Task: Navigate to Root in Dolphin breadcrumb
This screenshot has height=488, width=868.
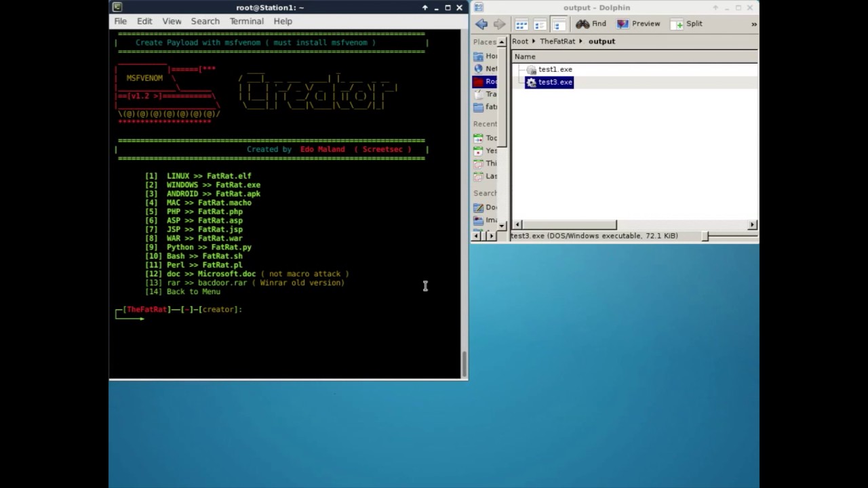Action: click(x=520, y=41)
